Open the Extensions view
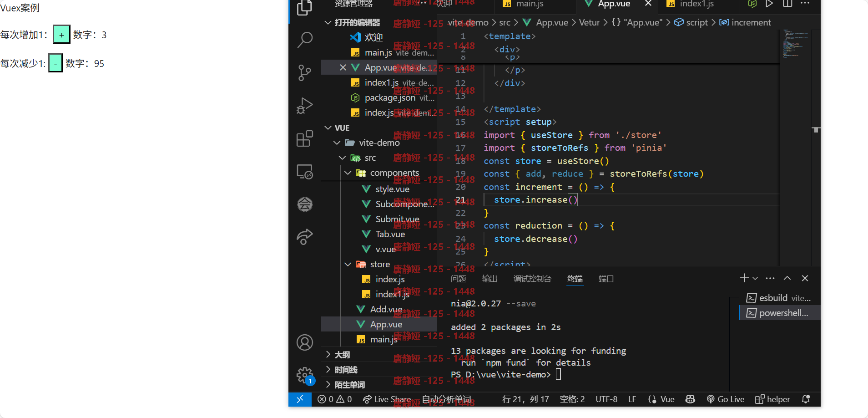 [x=304, y=138]
